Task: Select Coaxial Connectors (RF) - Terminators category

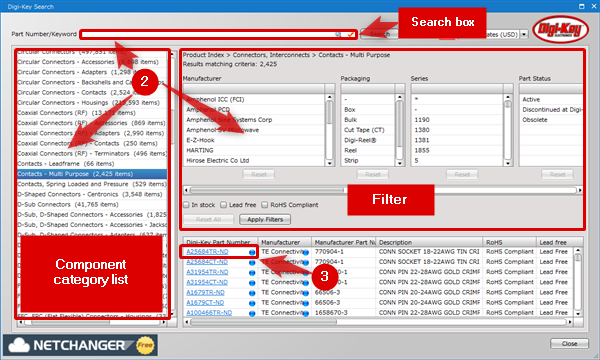Action: [92, 153]
